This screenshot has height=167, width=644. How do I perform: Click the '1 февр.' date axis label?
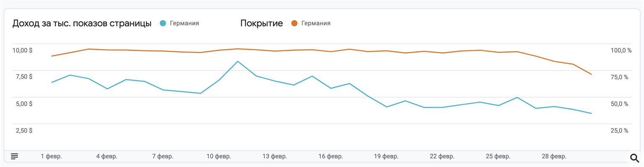pyautogui.click(x=51, y=157)
